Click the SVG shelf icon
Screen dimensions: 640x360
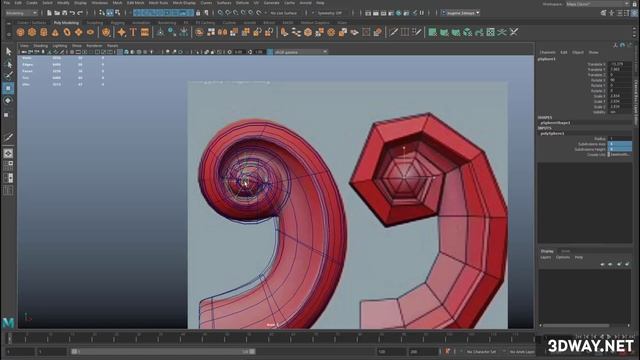coord(144,32)
